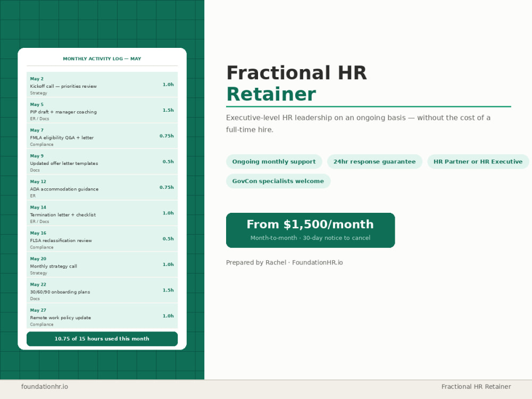This screenshot has width=532, height=399.
Task: Click the May 2 date label
Action: 37,79
